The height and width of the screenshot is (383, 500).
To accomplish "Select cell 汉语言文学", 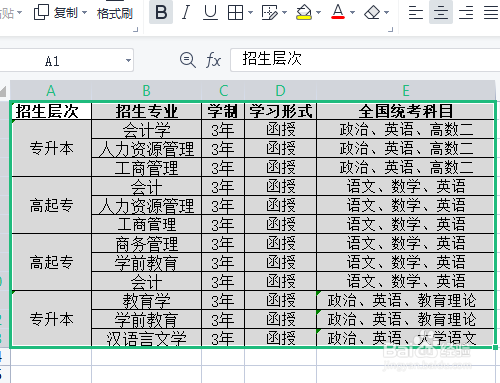I will [x=146, y=338].
